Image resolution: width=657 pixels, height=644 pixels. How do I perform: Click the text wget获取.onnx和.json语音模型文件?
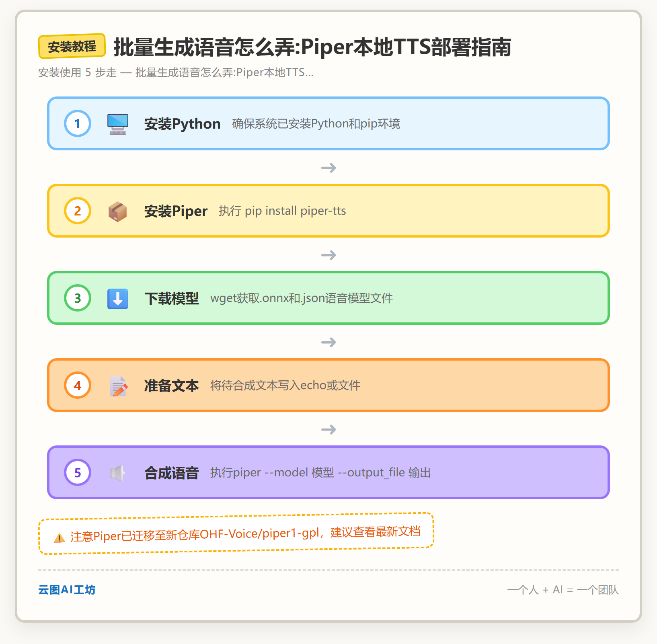tap(302, 298)
